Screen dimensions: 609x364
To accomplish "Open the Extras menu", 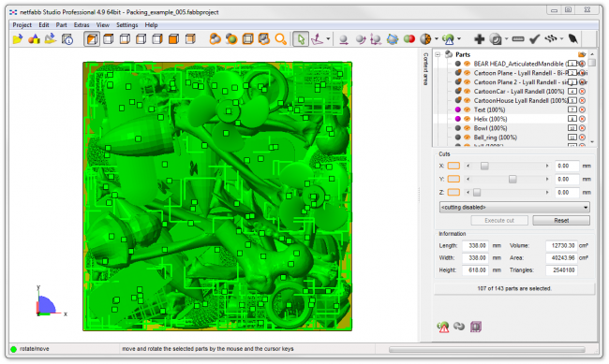I will pos(82,25).
